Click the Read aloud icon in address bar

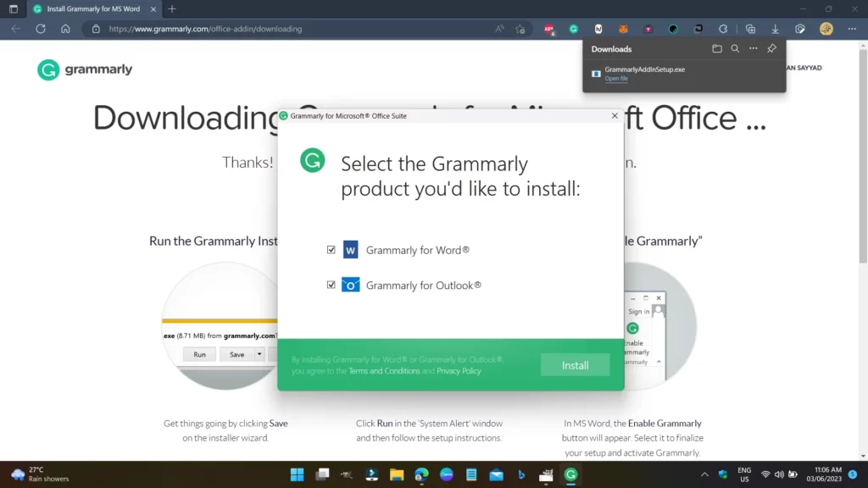[499, 29]
